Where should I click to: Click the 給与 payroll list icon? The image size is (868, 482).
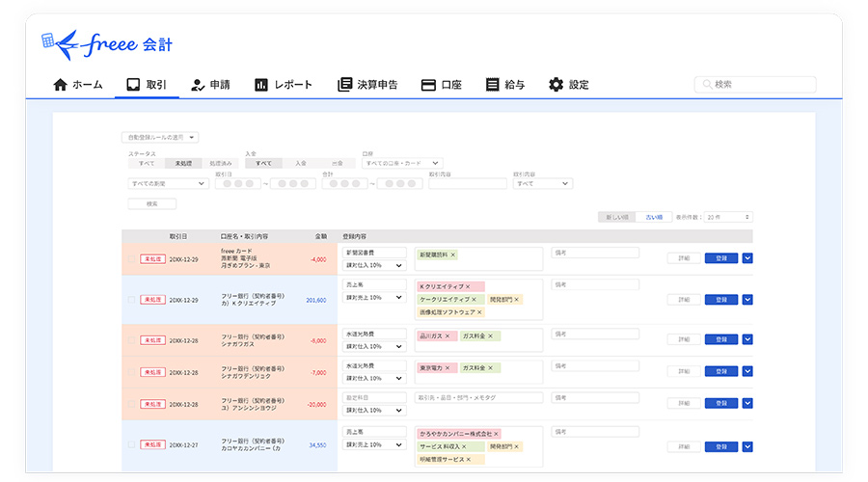493,85
